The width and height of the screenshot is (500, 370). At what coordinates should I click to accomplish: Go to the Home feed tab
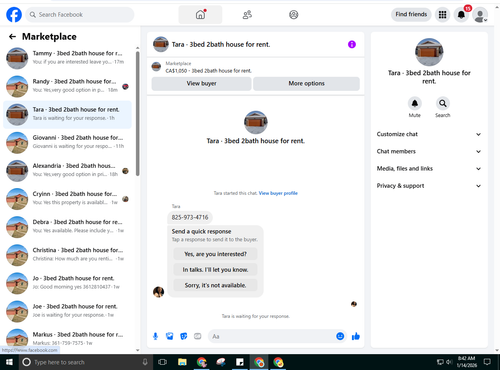pos(200,15)
